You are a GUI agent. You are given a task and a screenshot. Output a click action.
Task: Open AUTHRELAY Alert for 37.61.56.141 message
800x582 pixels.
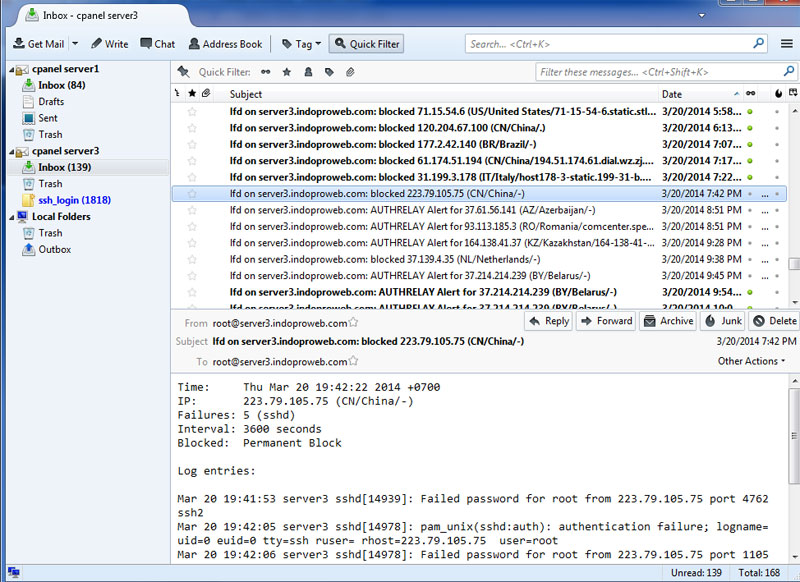pyautogui.click(x=412, y=210)
